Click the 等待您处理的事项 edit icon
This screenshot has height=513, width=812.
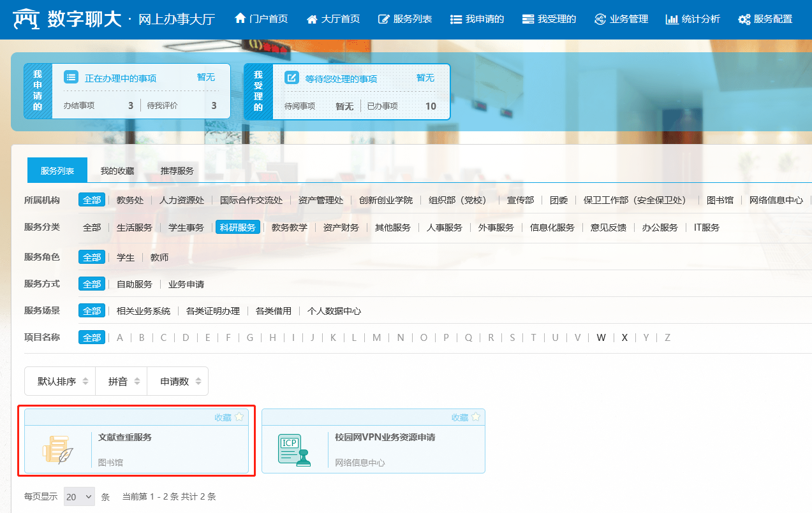[x=292, y=78]
